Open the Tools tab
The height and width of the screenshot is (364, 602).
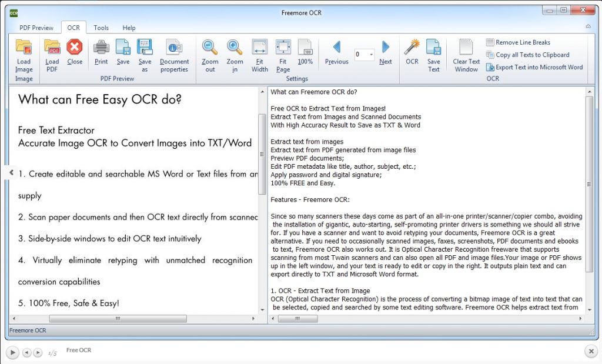(101, 28)
